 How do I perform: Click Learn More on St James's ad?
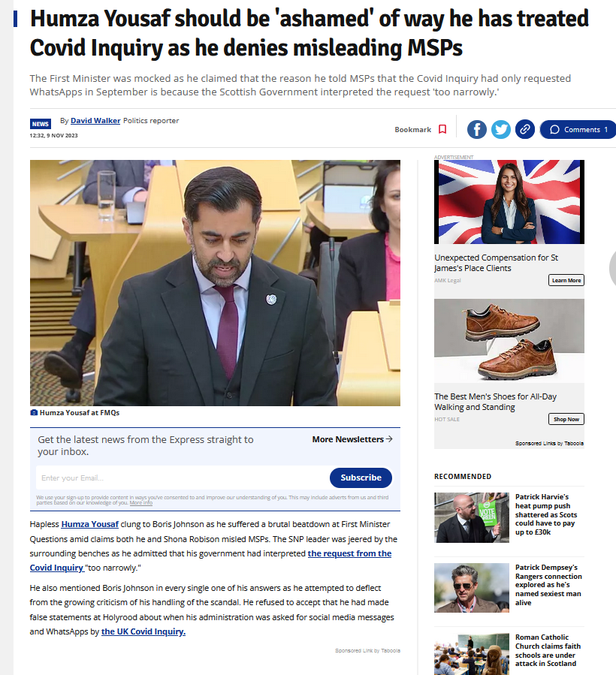[x=566, y=280]
